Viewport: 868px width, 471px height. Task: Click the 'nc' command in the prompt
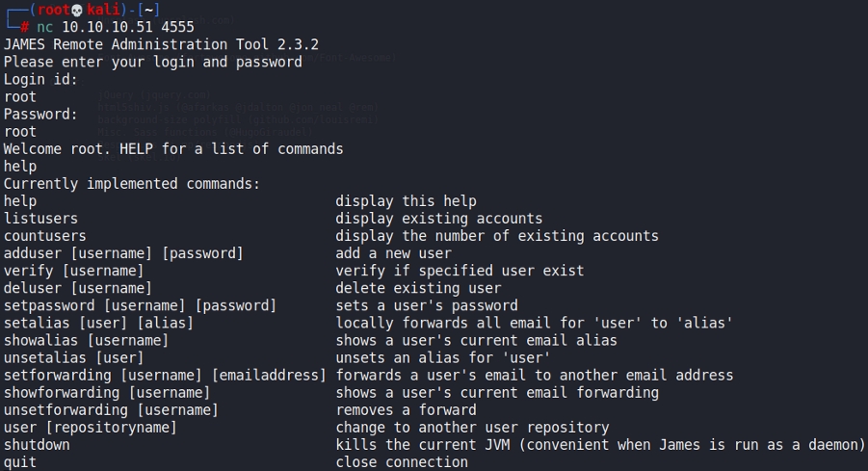45,27
